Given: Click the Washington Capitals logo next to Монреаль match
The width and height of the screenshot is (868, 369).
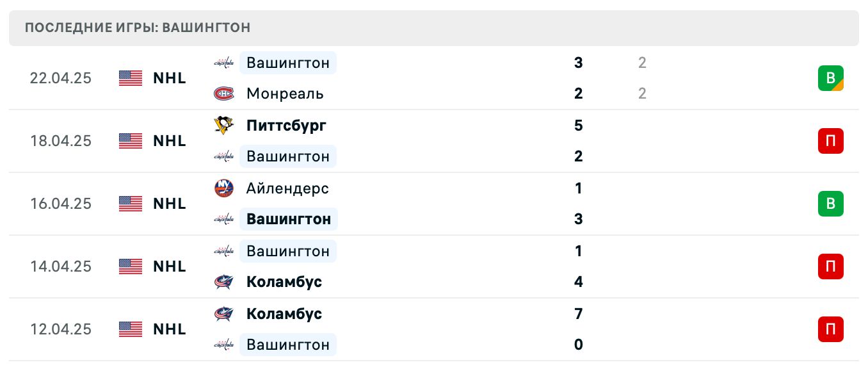Looking at the screenshot, I should pos(224,63).
